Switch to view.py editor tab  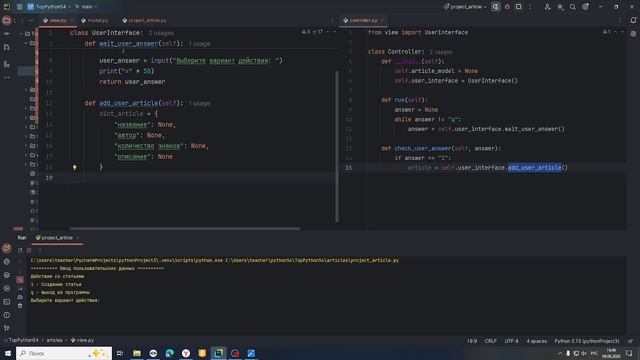[x=58, y=20]
